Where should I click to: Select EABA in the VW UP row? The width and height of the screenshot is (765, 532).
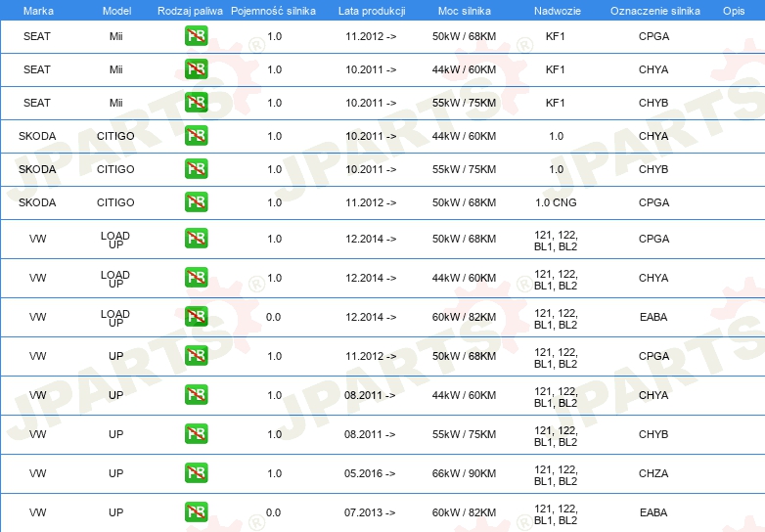click(x=653, y=512)
